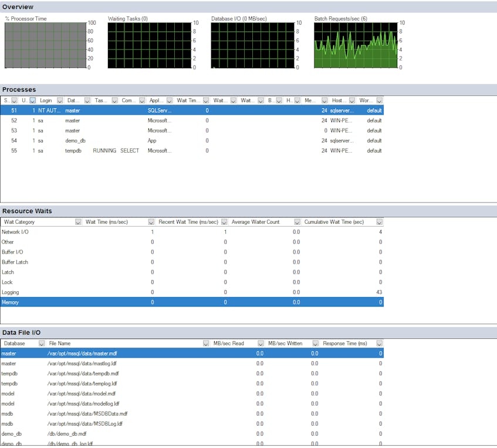The height and width of the screenshot is (448, 497).
Task: Open the Wait Time (ms/sec) filter dropdown
Action: point(151,222)
